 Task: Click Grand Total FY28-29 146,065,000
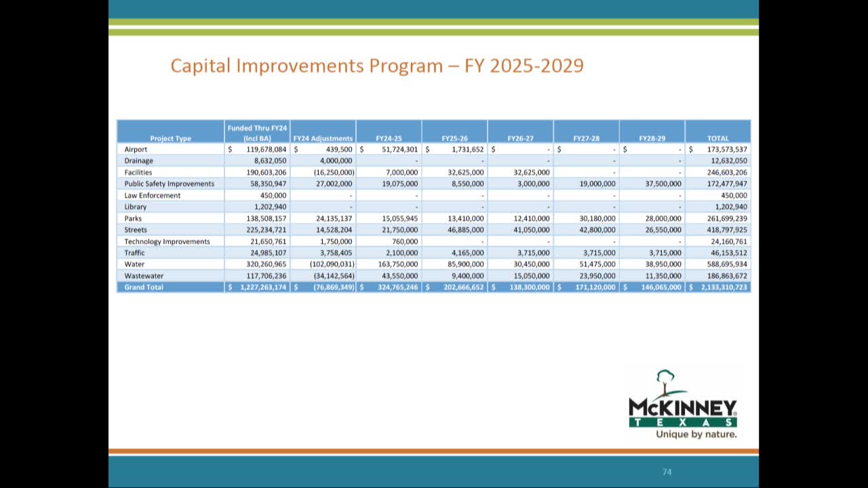(660, 287)
